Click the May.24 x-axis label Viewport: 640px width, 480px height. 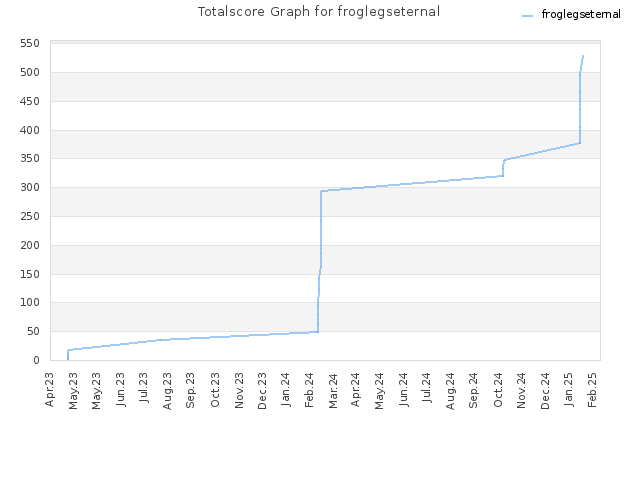click(x=380, y=391)
